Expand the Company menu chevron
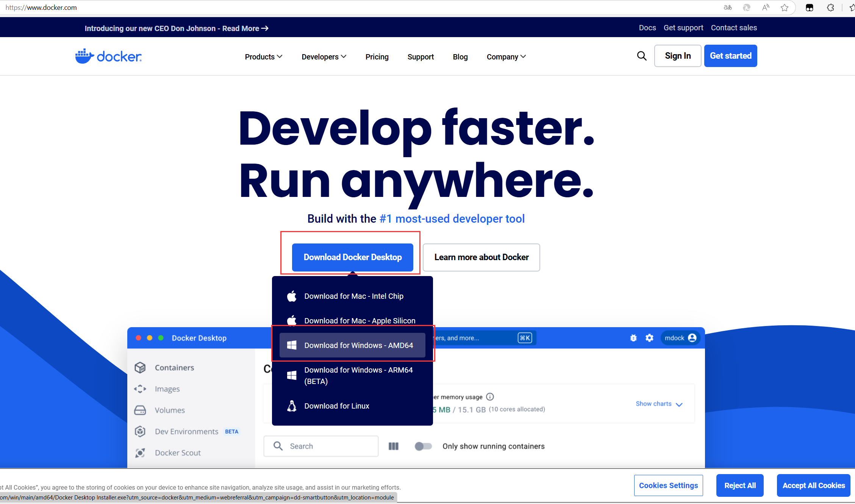Viewport: 855px width, 504px height. click(523, 57)
